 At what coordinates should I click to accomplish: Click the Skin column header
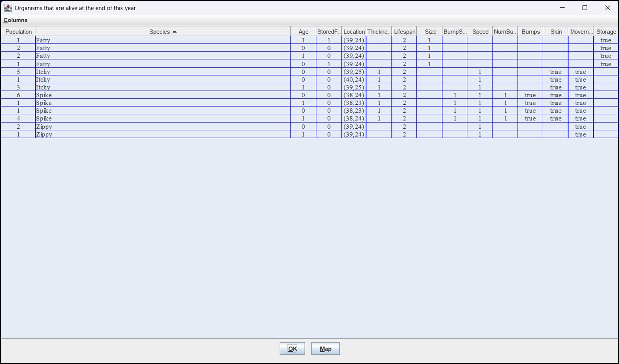(x=555, y=32)
